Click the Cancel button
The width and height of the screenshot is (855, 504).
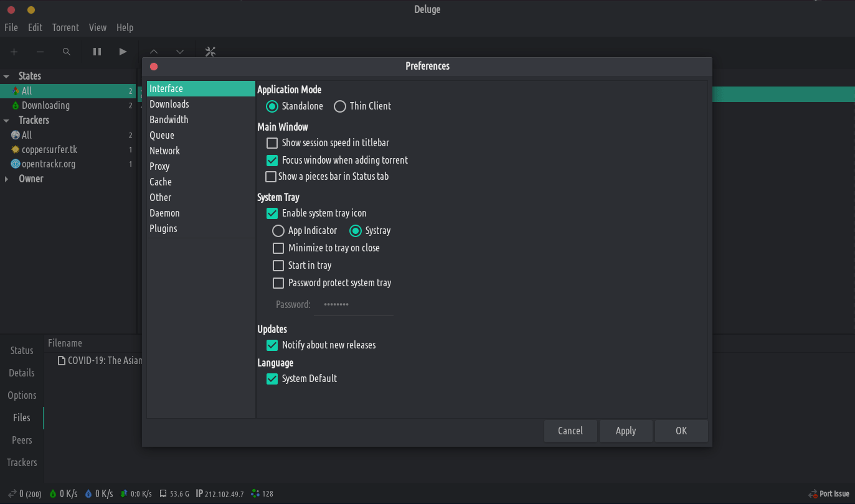(x=570, y=431)
